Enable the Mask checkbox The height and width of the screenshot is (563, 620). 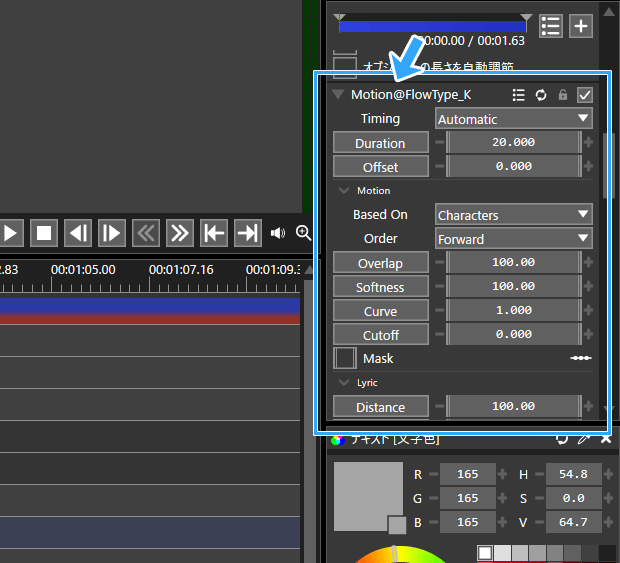(345, 359)
